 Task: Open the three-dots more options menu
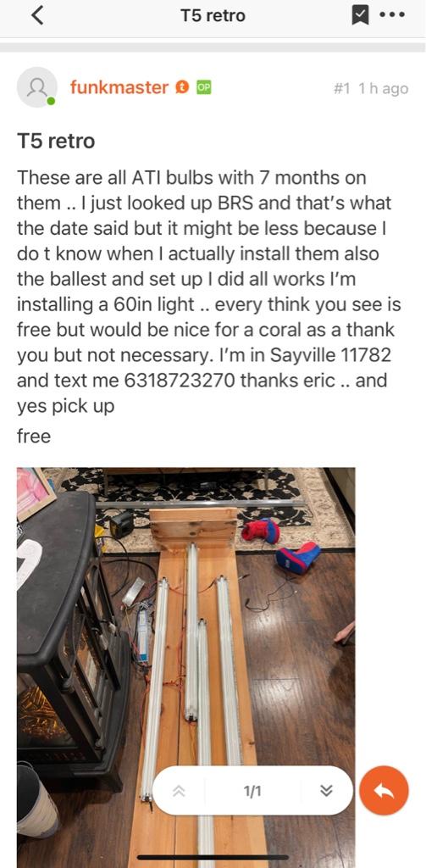(x=392, y=15)
